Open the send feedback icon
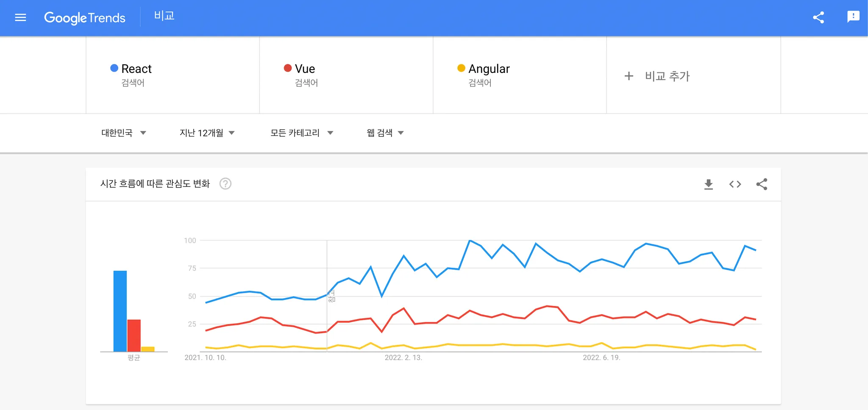The image size is (868, 410). coord(853,17)
